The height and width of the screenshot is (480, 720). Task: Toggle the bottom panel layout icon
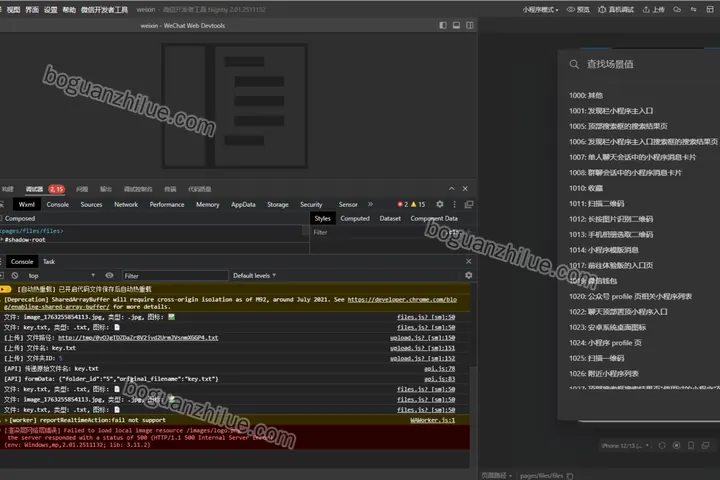[456, 25]
